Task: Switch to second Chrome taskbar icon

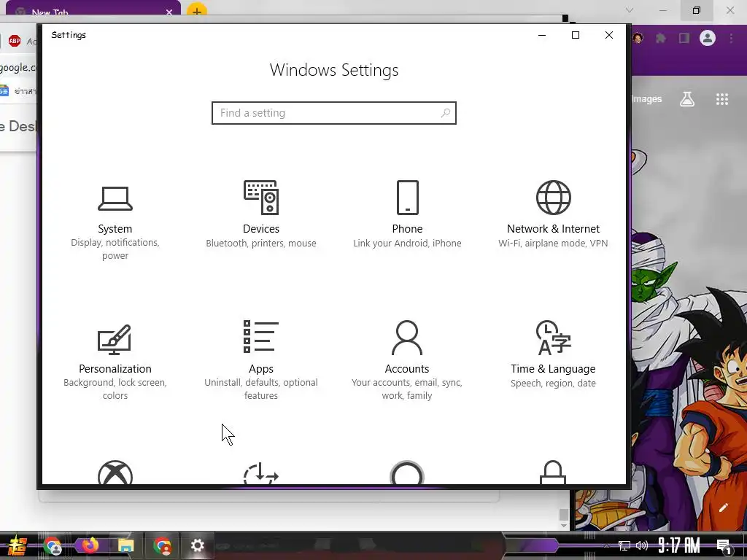Action: coord(163,545)
